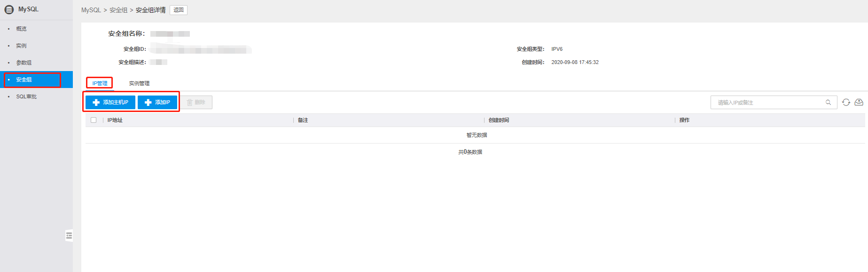Select 安全组 in the left sidebar

coord(24,80)
